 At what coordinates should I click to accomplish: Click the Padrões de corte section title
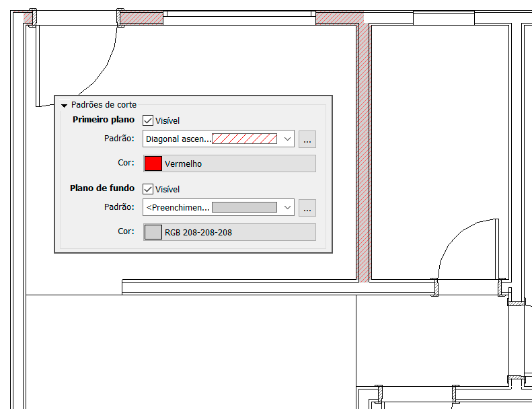coord(104,105)
